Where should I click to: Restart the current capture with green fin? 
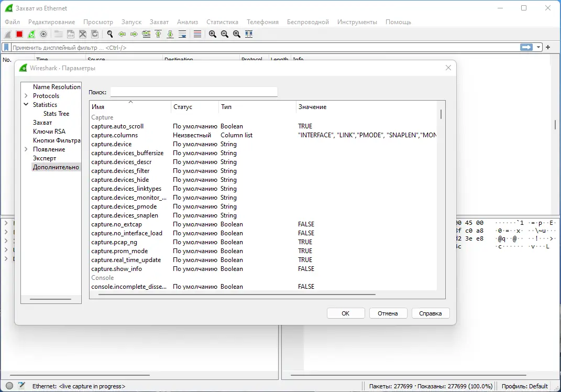[x=31, y=34]
